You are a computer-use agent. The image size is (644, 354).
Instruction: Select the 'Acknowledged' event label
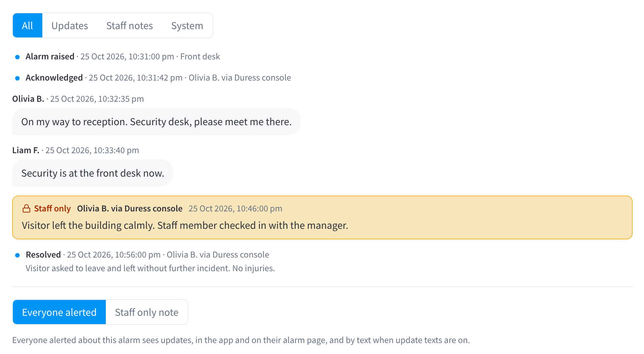(54, 78)
